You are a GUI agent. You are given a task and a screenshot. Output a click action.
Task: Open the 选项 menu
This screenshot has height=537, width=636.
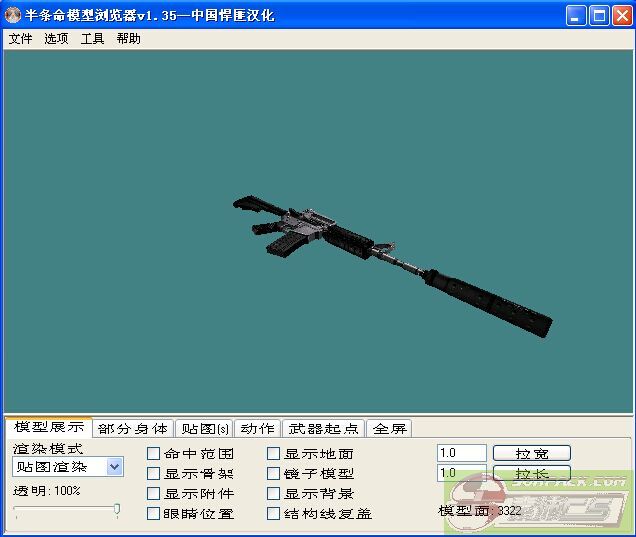(x=56, y=39)
